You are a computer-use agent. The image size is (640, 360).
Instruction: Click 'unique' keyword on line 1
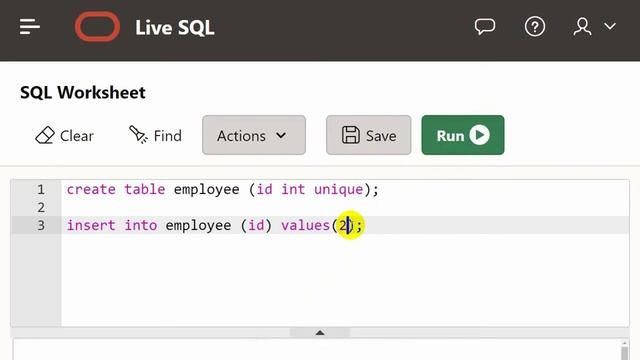338,189
